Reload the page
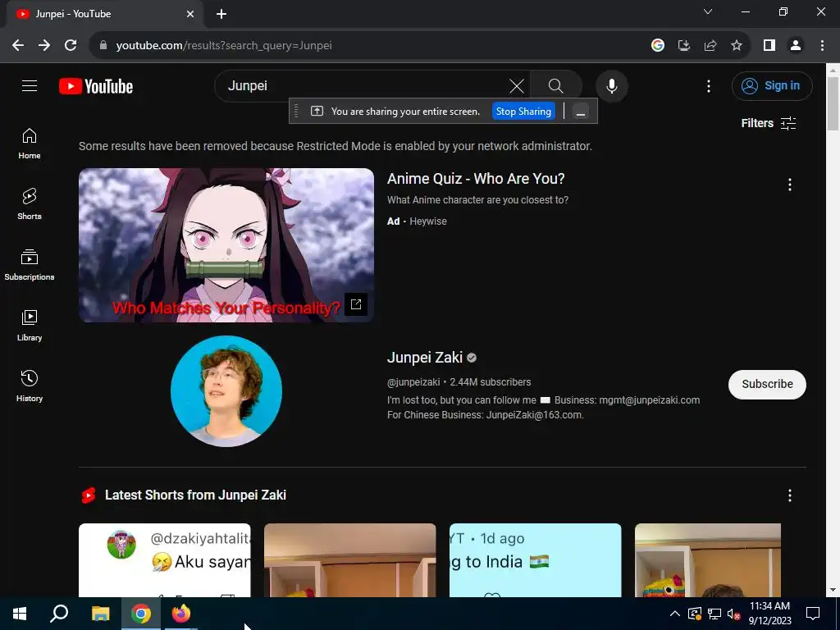The width and height of the screenshot is (840, 630). click(71, 46)
